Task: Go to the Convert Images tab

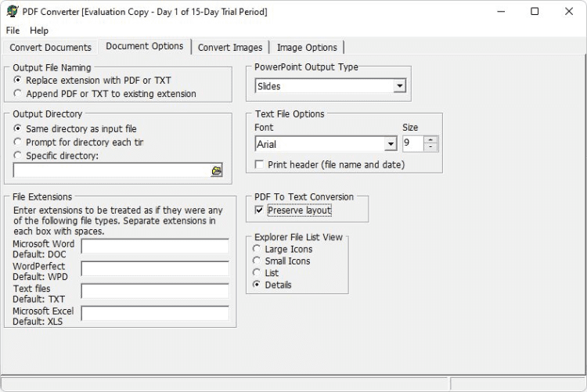Action: (230, 48)
